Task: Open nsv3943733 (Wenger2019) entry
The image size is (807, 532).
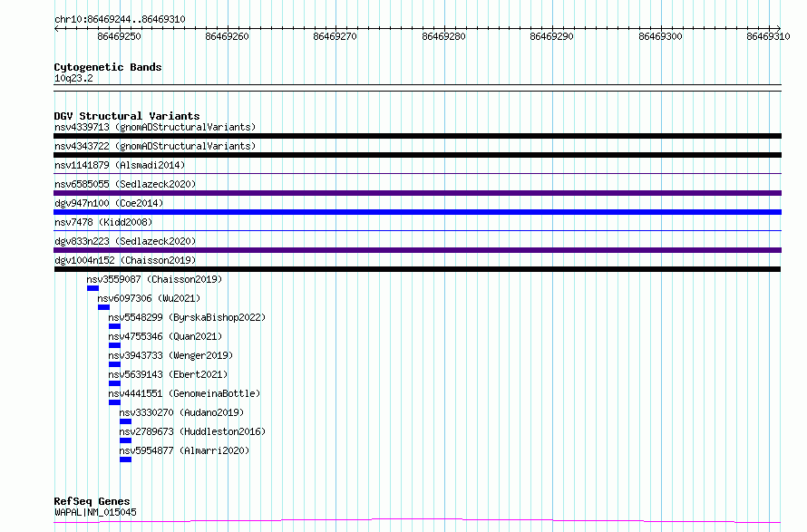Action: (170, 355)
